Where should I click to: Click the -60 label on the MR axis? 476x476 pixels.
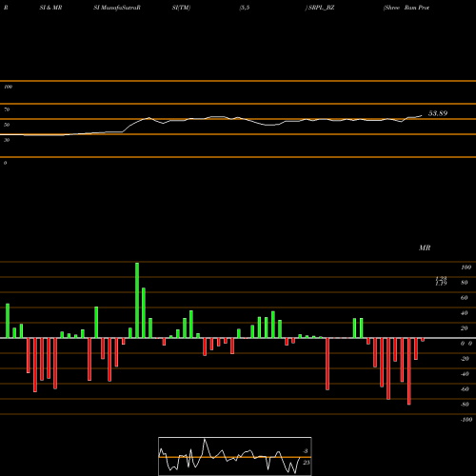465,389
